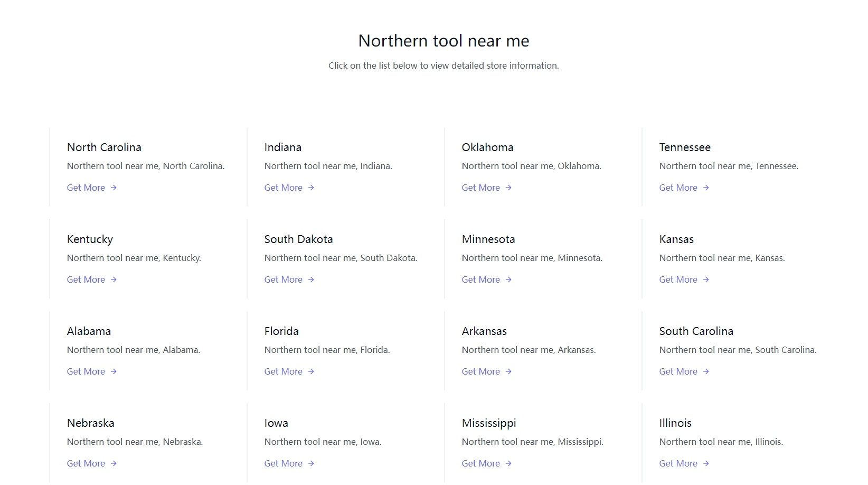Click the Indiana card heading
Viewport: 868px width, 485px height.
tap(283, 147)
